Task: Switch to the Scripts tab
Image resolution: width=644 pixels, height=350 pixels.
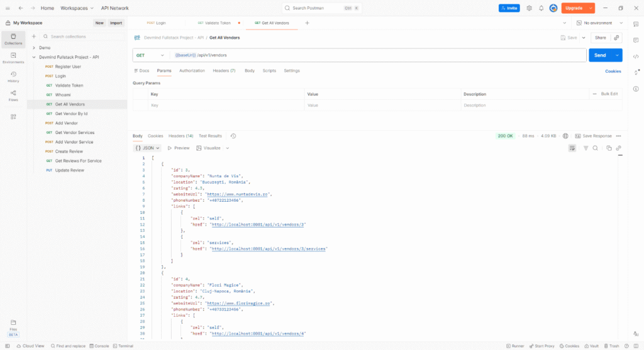Action: (269, 70)
